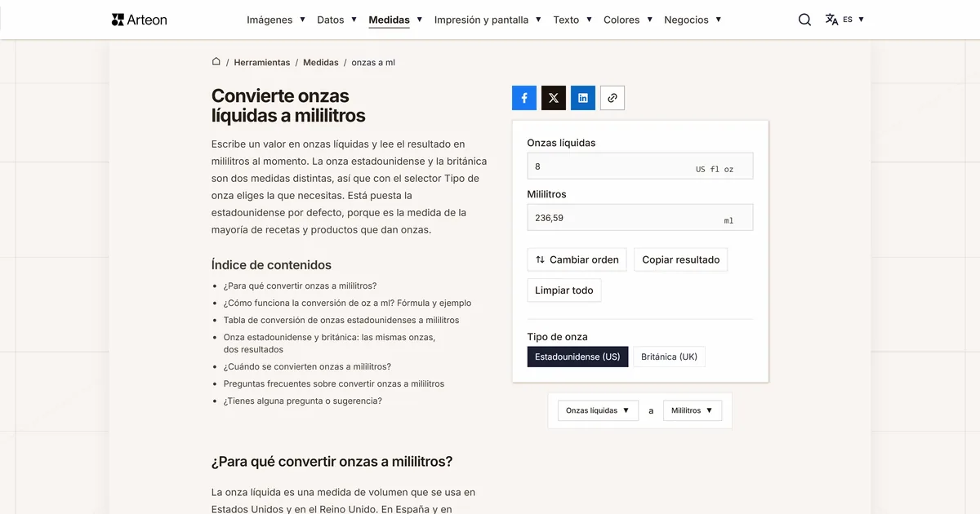Screen dimensions: 980x514
Task: Click Limpiar todo button
Action: click(564, 290)
